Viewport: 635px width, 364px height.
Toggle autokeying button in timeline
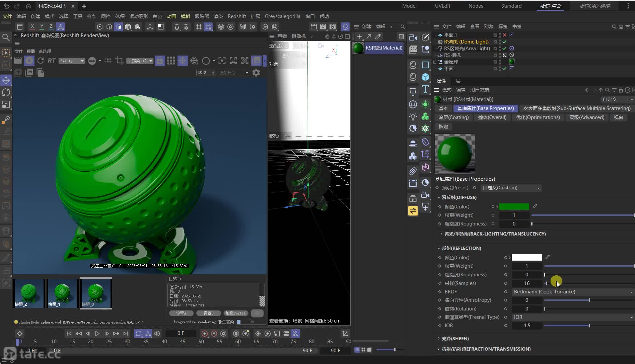click(x=214, y=334)
